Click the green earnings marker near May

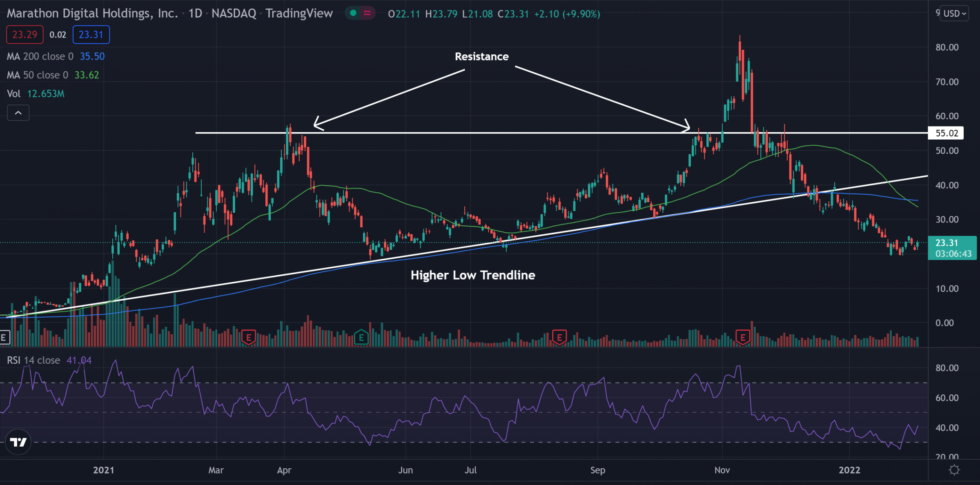(361, 337)
